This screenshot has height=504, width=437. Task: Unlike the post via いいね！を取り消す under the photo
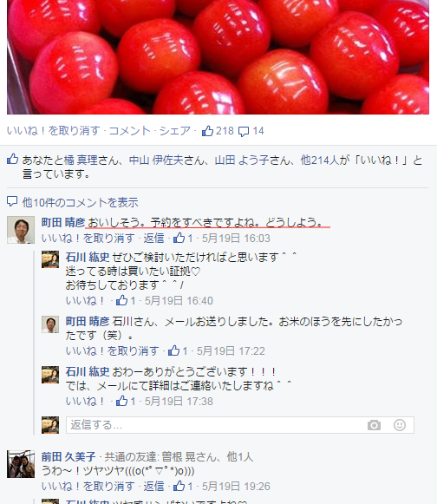54,131
